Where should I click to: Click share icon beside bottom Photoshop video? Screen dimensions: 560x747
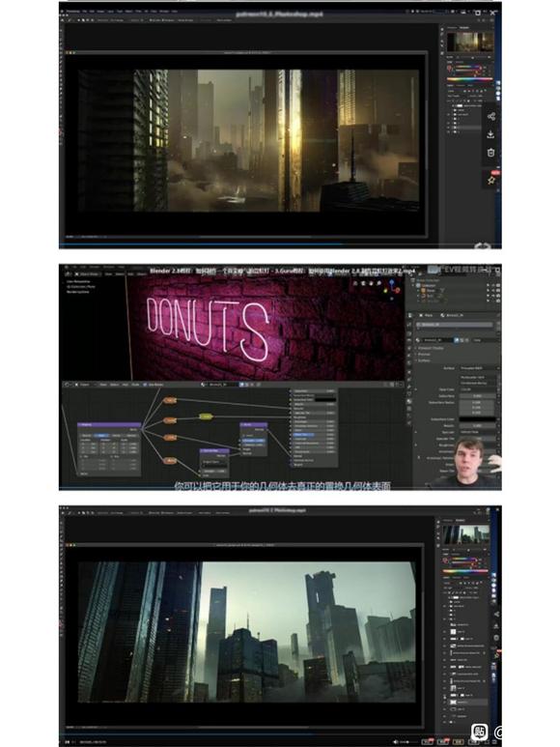(x=496, y=614)
